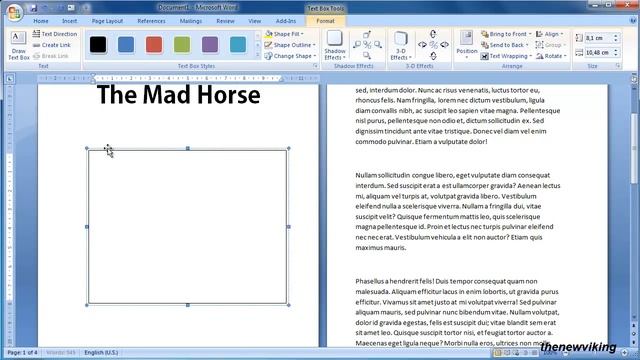The width and height of the screenshot is (640, 360).
Task: Tilt 3-D effect down
Action: pos(433,56)
